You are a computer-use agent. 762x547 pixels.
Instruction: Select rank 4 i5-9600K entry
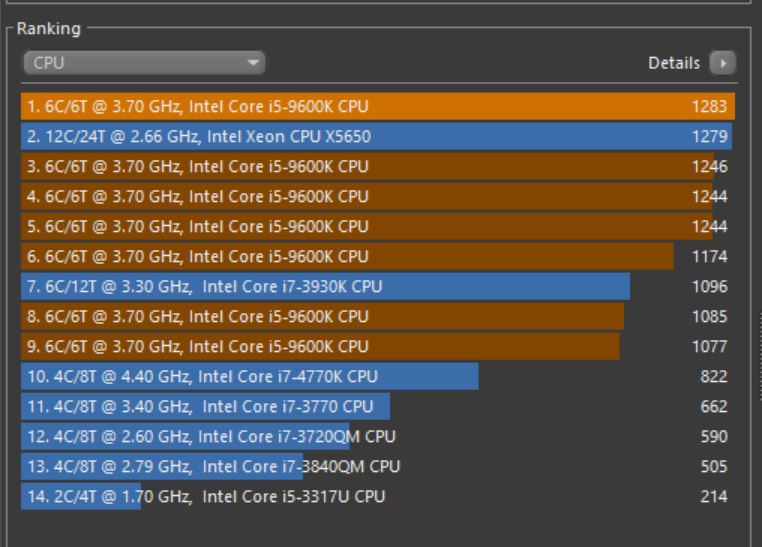pyautogui.click(x=378, y=197)
